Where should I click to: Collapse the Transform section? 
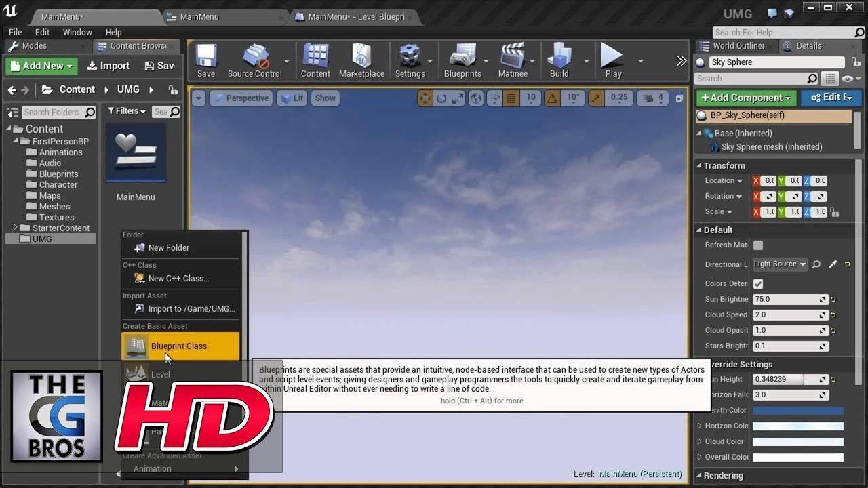pyautogui.click(x=699, y=165)
